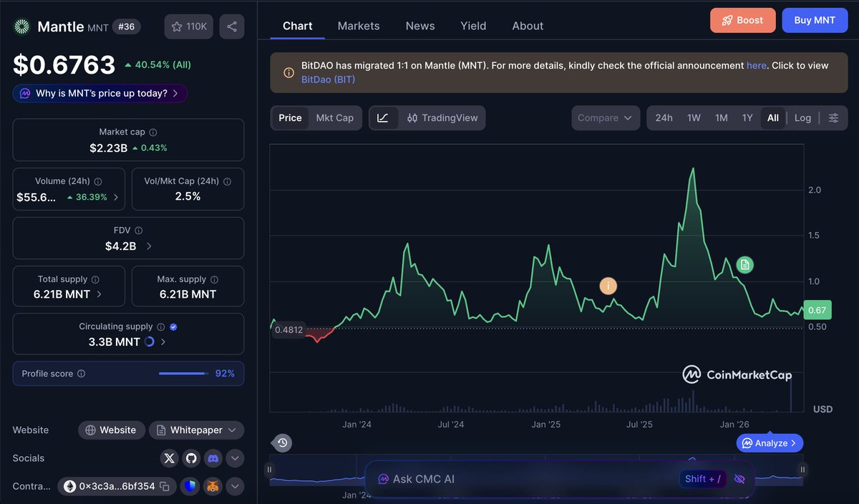Image resolution: width=859 pixels, height=504 pixels.
Task: Follow the 'here' announcement link
Action: coord(757,65)
